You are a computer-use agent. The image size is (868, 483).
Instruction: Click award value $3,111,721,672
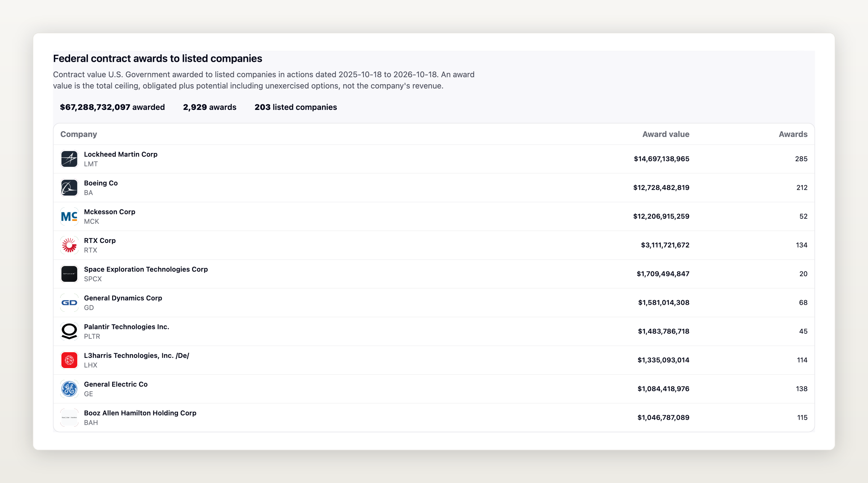(665, 245)
